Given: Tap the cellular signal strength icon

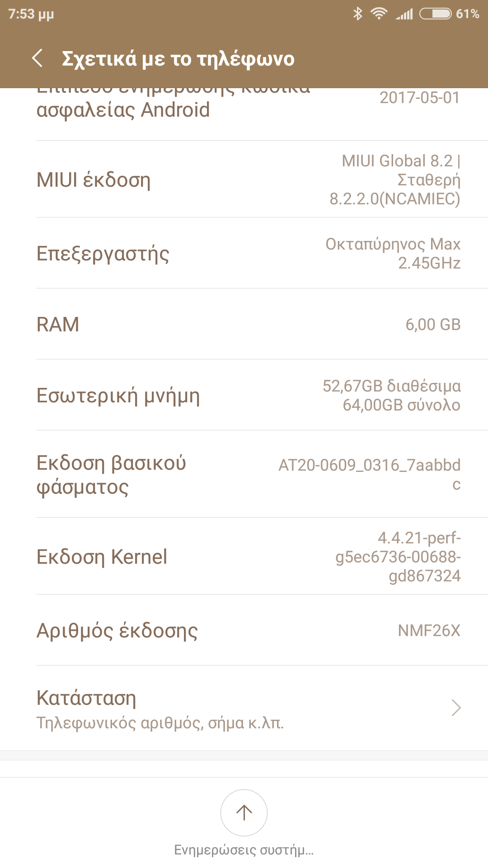Looking at the screenshot, I should 404,14.
